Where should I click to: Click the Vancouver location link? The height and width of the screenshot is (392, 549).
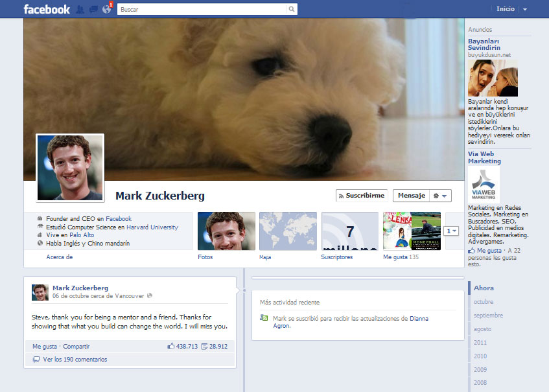point(129,296)
